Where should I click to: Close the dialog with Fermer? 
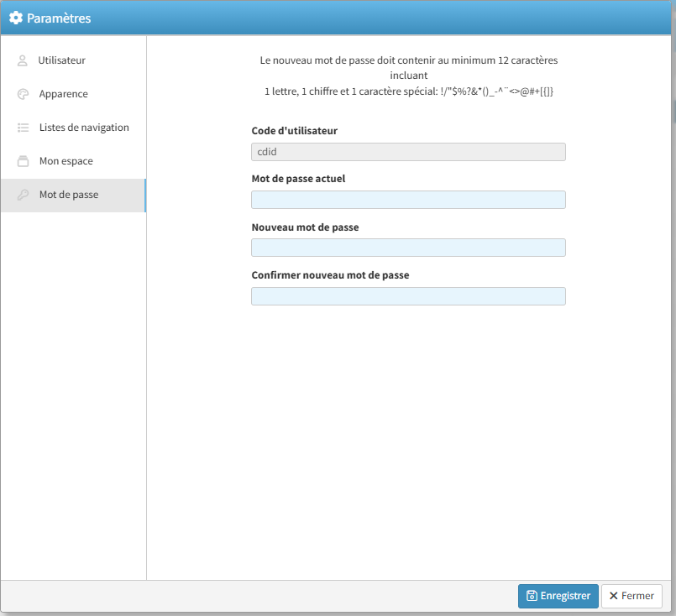(631, 596)
